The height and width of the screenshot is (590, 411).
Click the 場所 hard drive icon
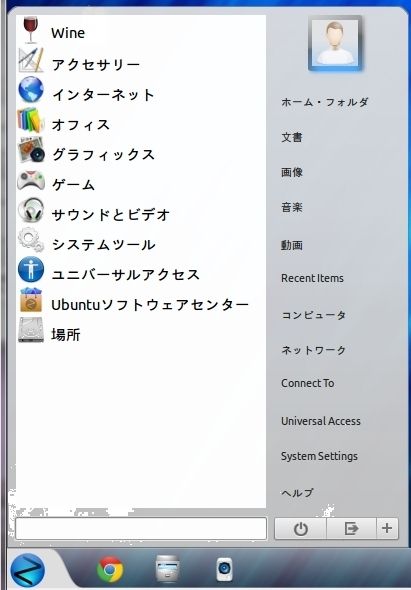click(x=31, y=330)
